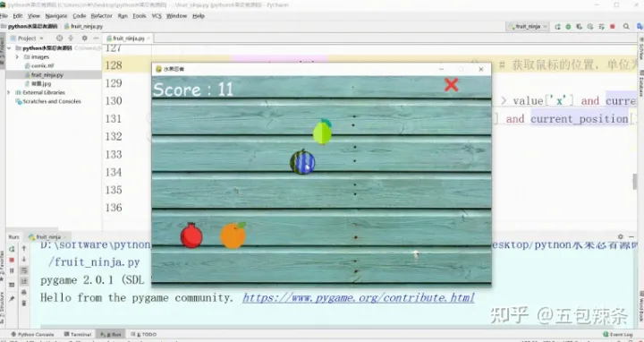
Task: Hide the Run panel with its minus icon
Action: [x=631, y=236]
